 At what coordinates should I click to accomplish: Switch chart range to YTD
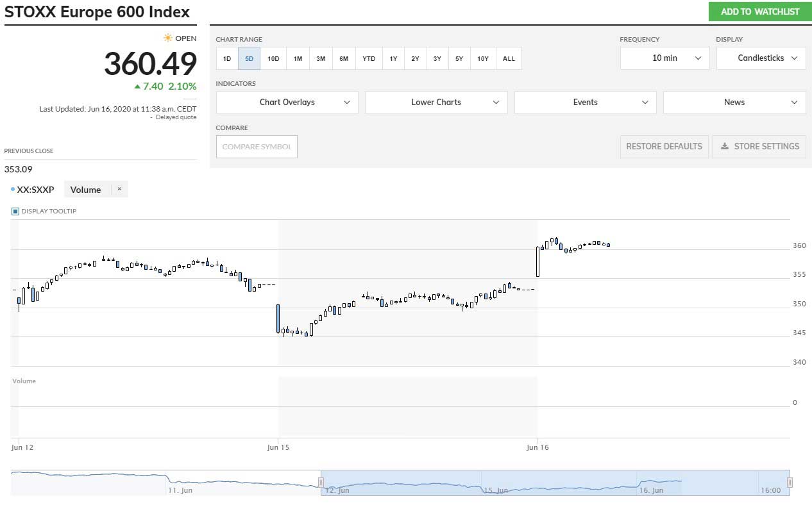[x=369, y=58]
